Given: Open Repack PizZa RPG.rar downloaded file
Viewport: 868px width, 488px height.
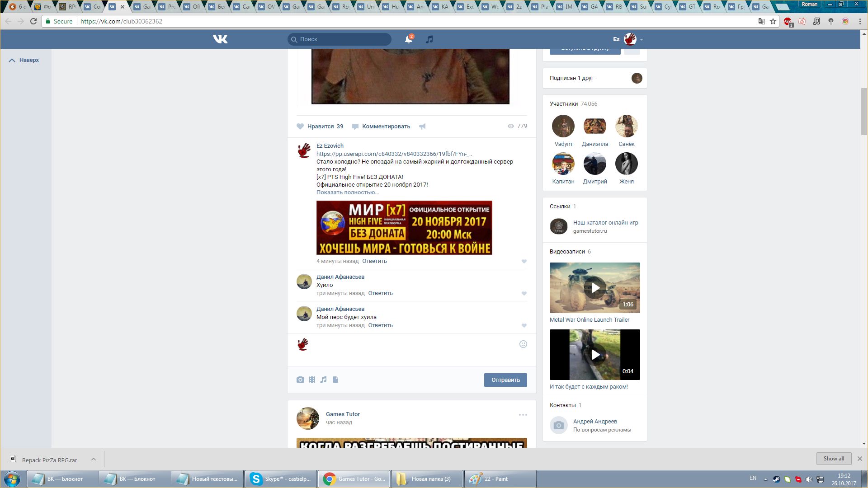Looking at the screenshot, I should point(44,460).
